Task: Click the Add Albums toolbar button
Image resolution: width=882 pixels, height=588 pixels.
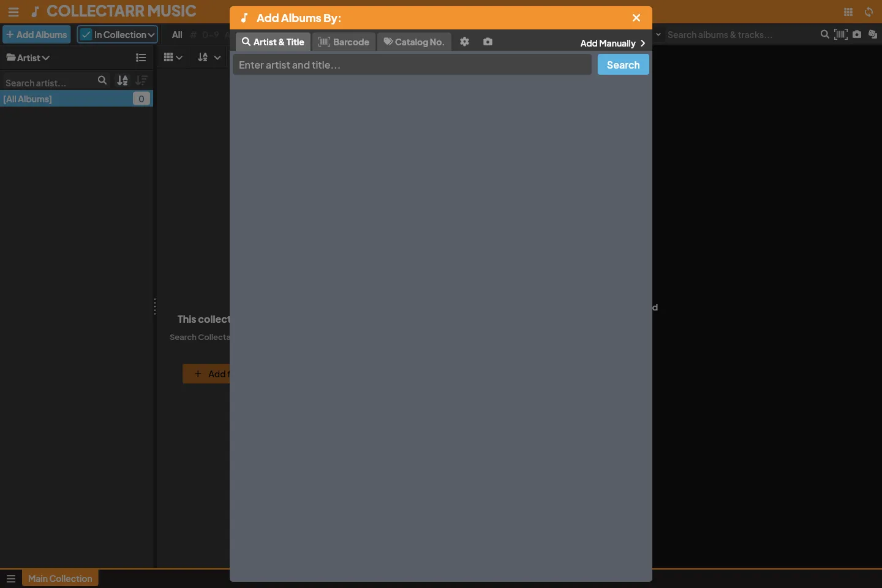Action: coord(37,34)
